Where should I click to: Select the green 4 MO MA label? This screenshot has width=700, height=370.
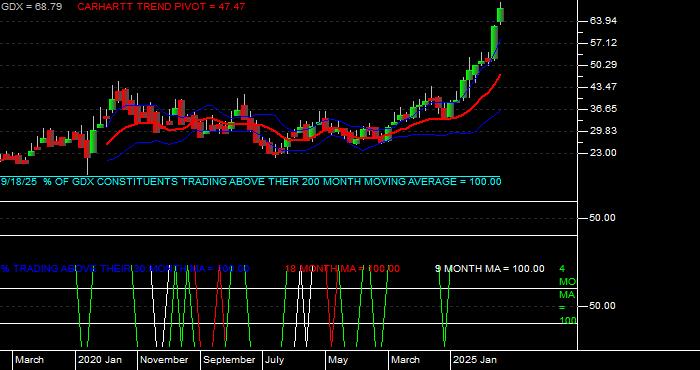(567, 295)
